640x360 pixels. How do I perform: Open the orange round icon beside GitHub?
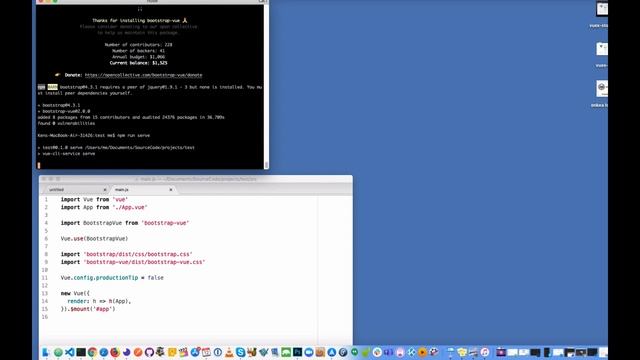(x=138, y=352)
